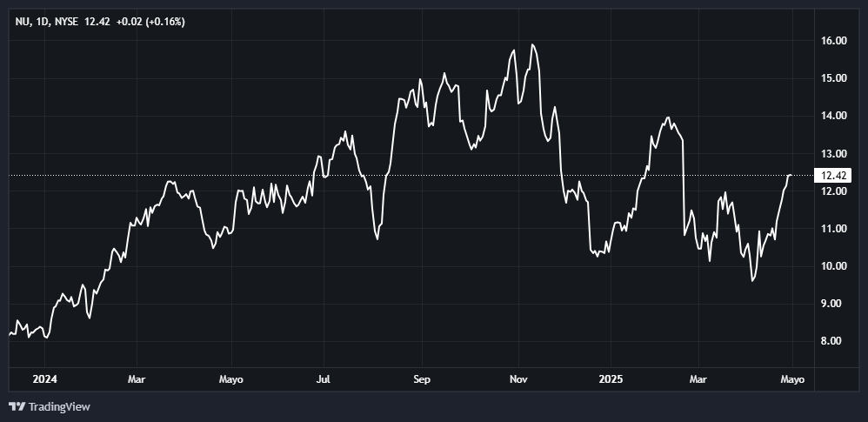The image size is (868, 422).
Task: Click the 2024 time axis label
Action: pos(45,380)
